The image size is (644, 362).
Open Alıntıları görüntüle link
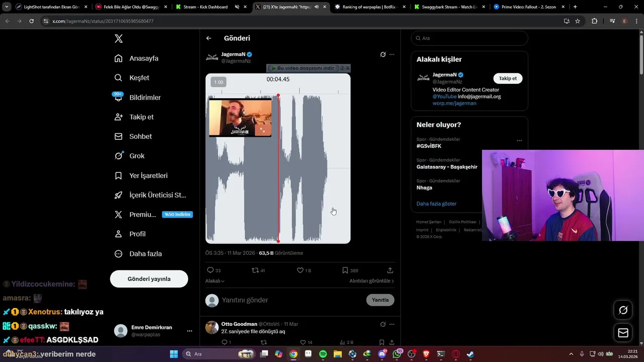click(x=372, y=281)
